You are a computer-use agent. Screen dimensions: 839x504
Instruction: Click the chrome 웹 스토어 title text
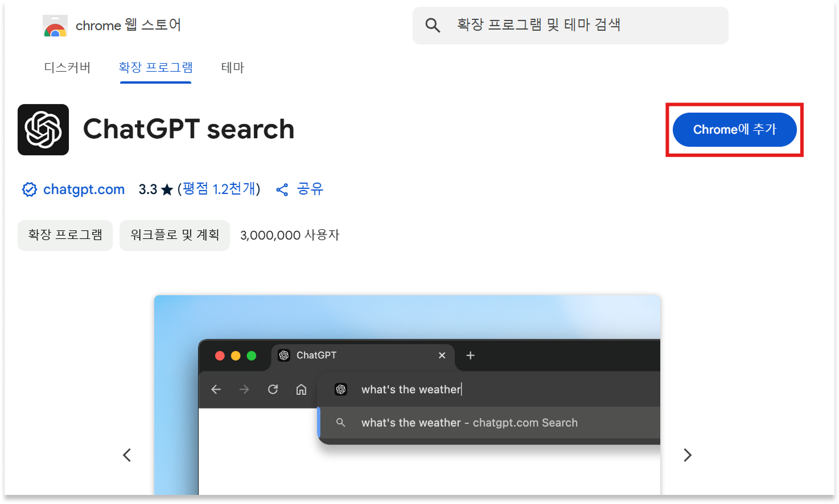pos(129,26)
